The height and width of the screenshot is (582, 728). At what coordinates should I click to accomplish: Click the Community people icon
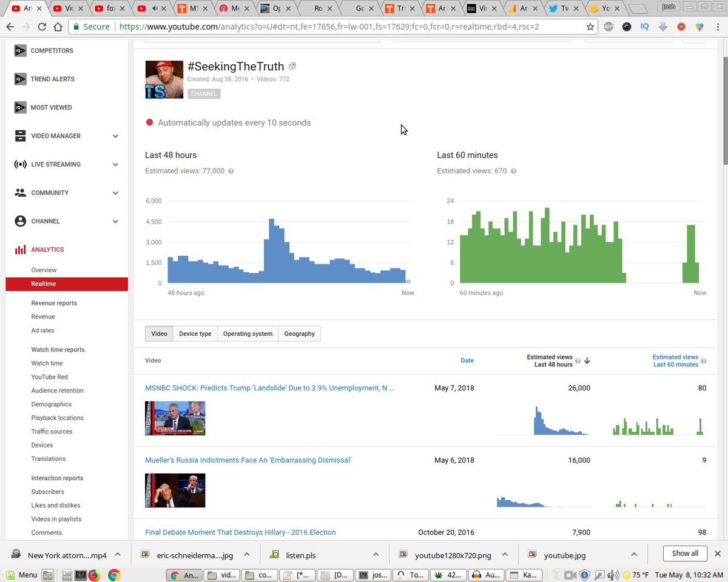(20, 193)
